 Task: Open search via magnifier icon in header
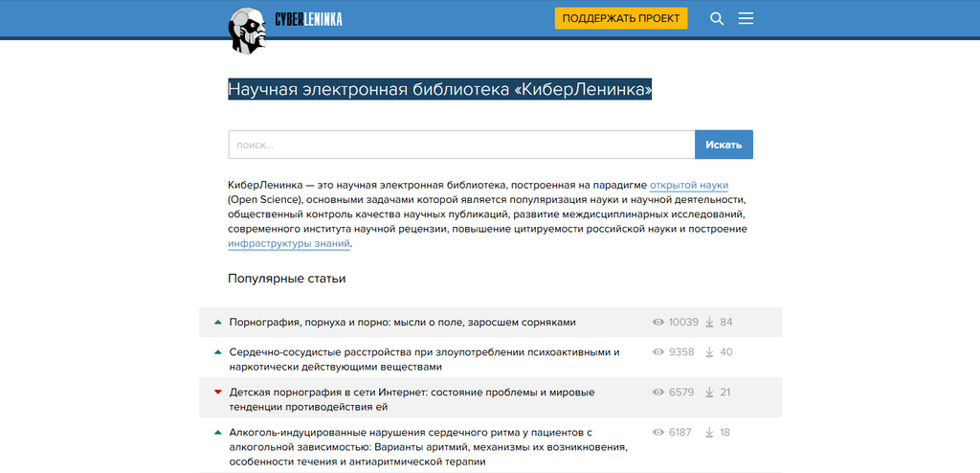(x=717, y=19)
